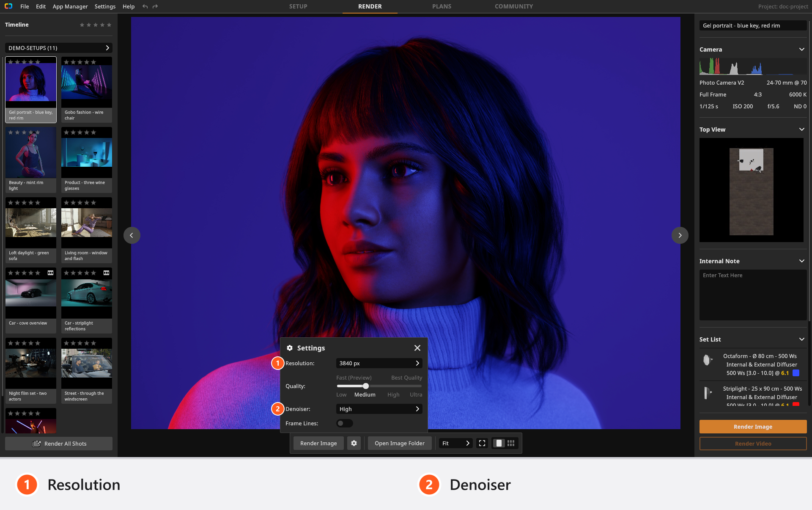
Task: Switch to grid view icon
Action: point(511,443)
